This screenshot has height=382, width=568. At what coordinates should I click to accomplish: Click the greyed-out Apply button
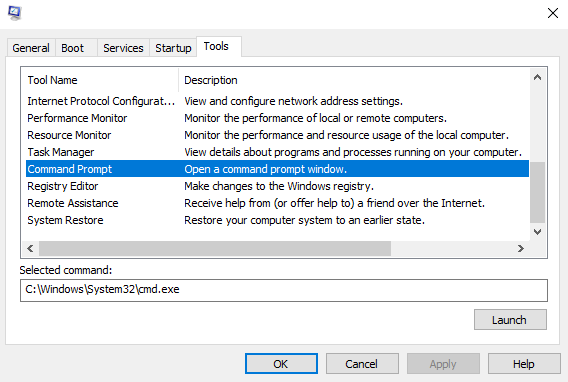point(443,364)
